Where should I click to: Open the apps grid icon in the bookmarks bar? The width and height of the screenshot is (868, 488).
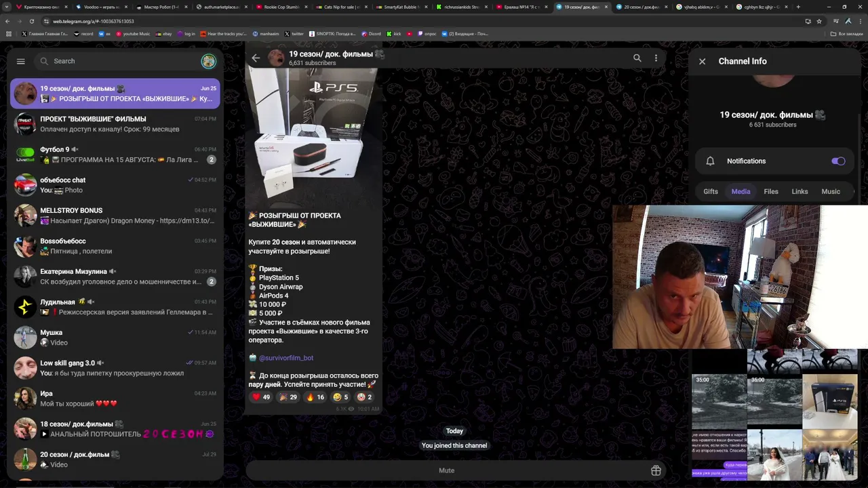pyautogui.click(x=8, y=33)
